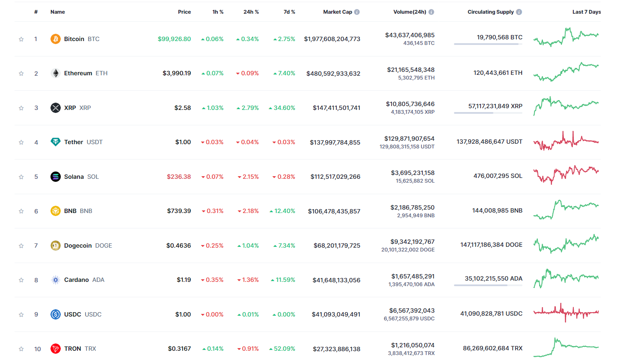The image size is (617, 364).
Task: Open the XRP name link
Action: tap(77, 108)
